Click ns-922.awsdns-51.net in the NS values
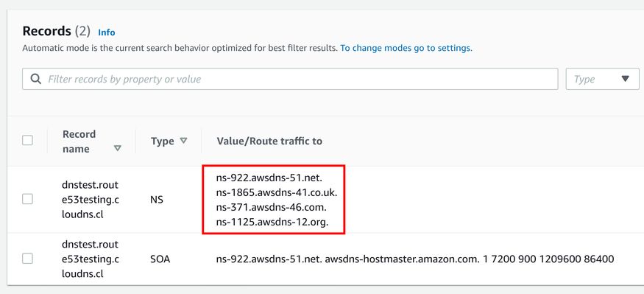This screenshot has width=644, height=294. click(x=269, y=178)
